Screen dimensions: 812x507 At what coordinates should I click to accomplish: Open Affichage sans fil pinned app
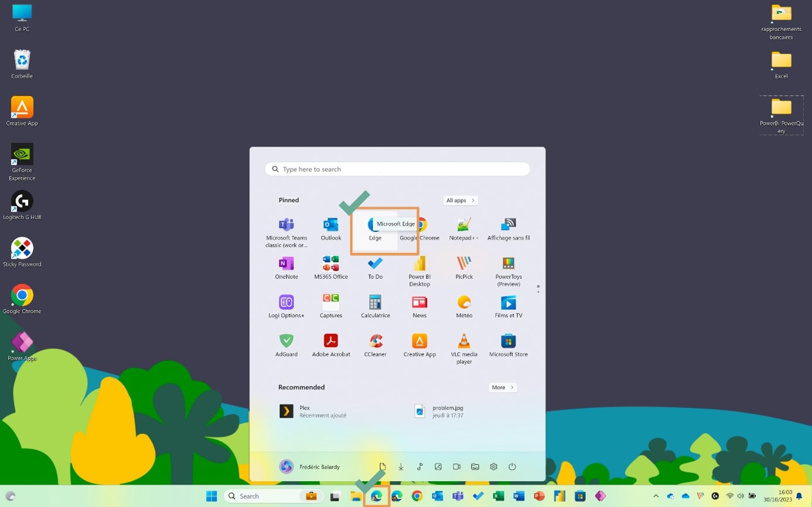509,228
